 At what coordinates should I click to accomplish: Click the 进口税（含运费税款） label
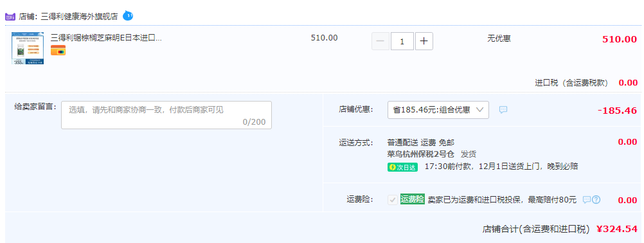[571, 82]
